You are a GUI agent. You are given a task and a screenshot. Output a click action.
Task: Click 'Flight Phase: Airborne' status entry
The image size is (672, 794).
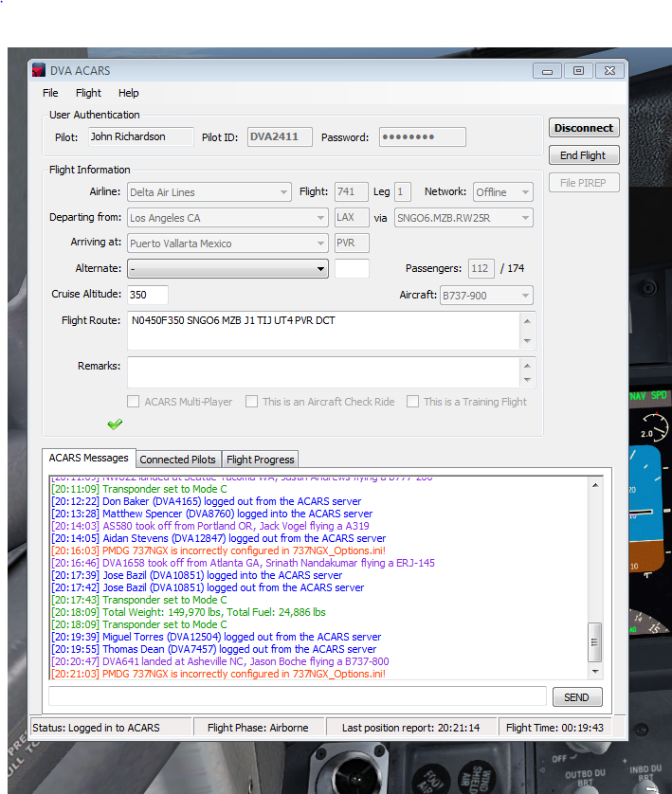click(x=258, y=728)
